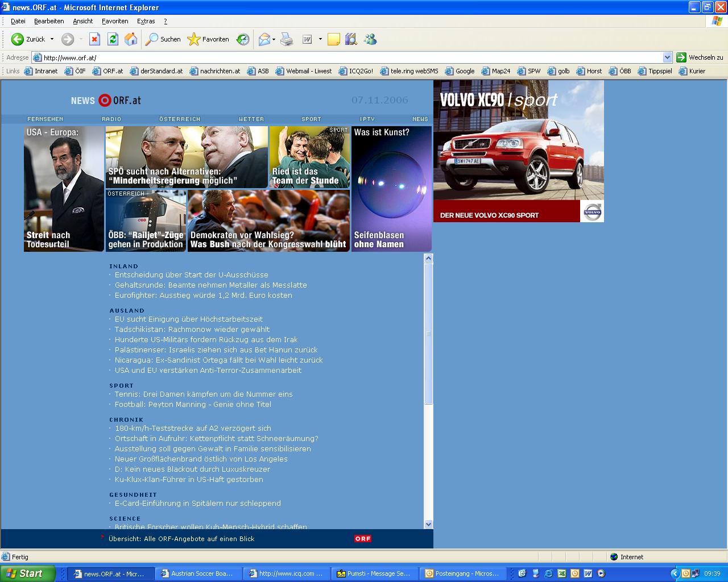The image size is (728, 582).
Task: Open the Home page via the house icon
Action: pos(131,39)
